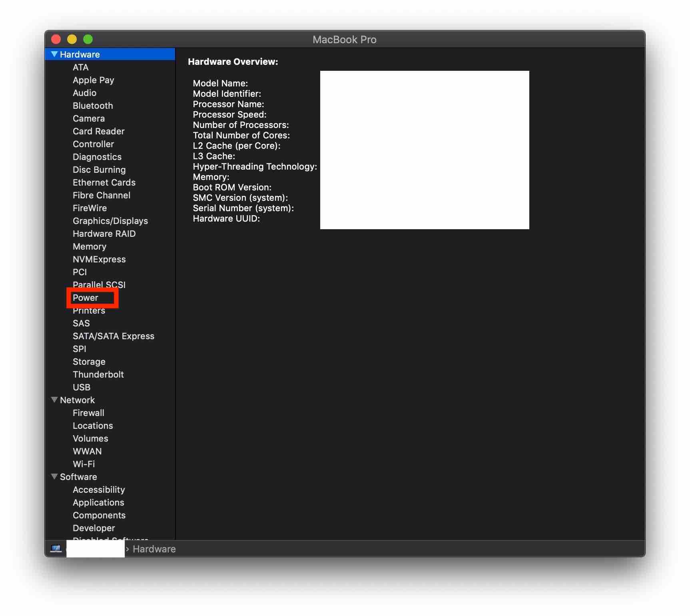The width and height of the screenshot is (690, 616).
Task: Open the USB section
Action: pos(82,387)
